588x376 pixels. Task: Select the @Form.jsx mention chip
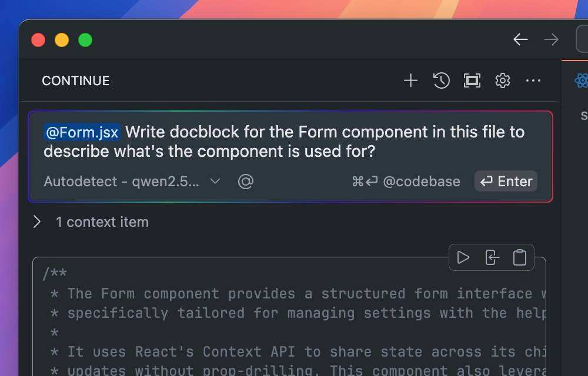click(82, 132)
